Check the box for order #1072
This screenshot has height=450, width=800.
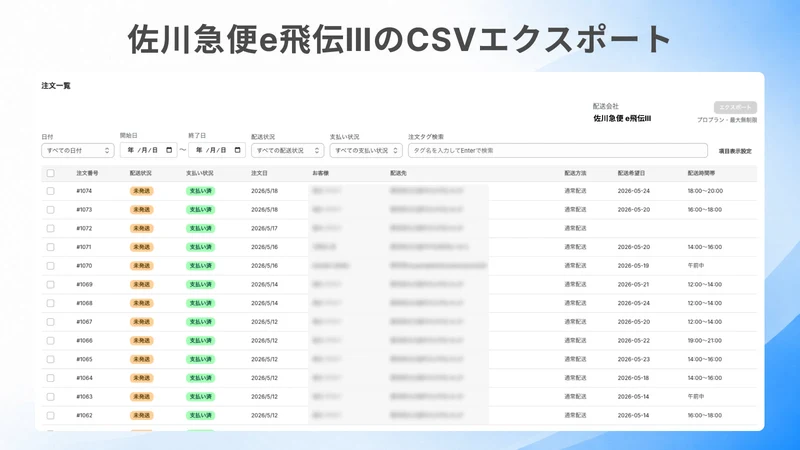[x=51, y=228]
